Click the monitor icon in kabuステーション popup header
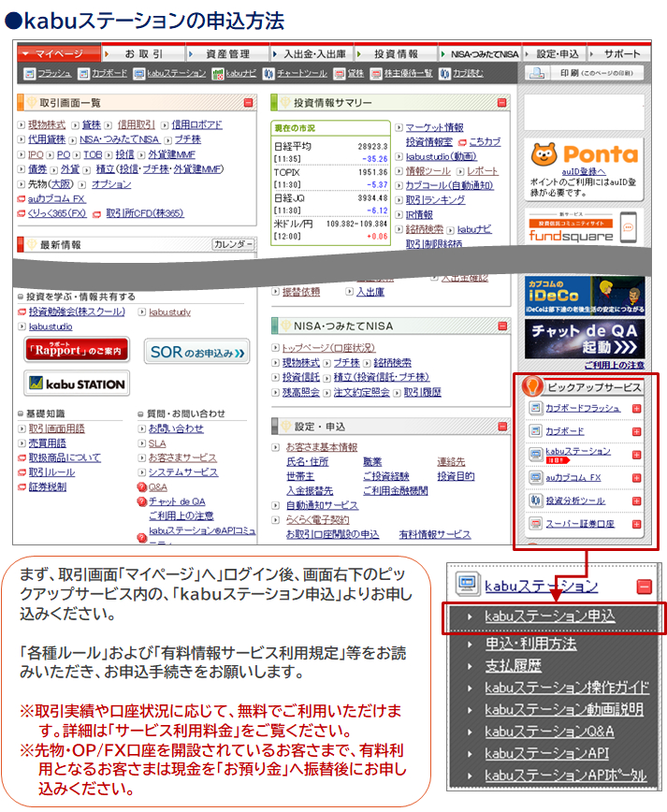The height and width of the screenshot is (812, 667). pyautogui.click(x=467, y=584)
